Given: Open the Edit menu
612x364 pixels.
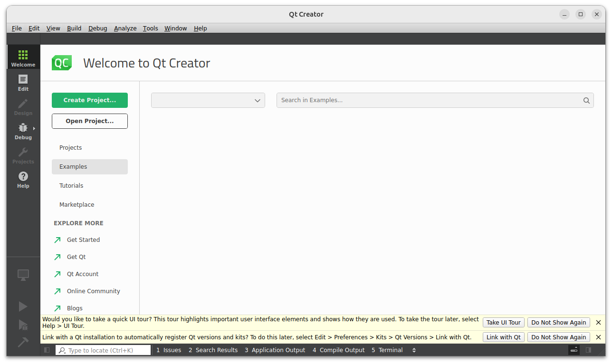Looking at the screenshot, I should (34, 29).
